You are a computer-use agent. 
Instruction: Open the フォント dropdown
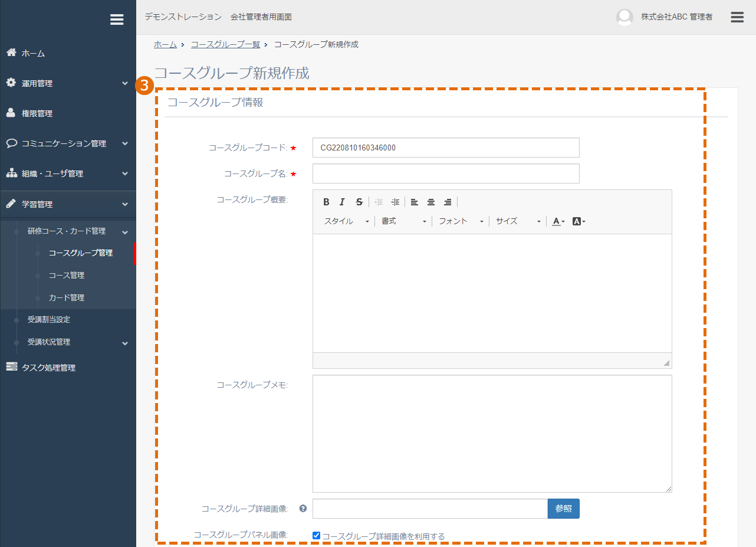coord(461,221)
